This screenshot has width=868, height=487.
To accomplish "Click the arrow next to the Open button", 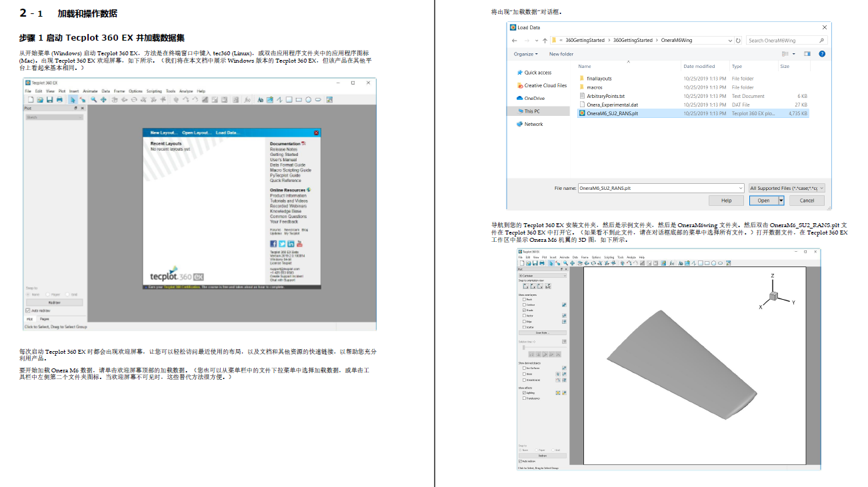I will (x=781, y=201).
